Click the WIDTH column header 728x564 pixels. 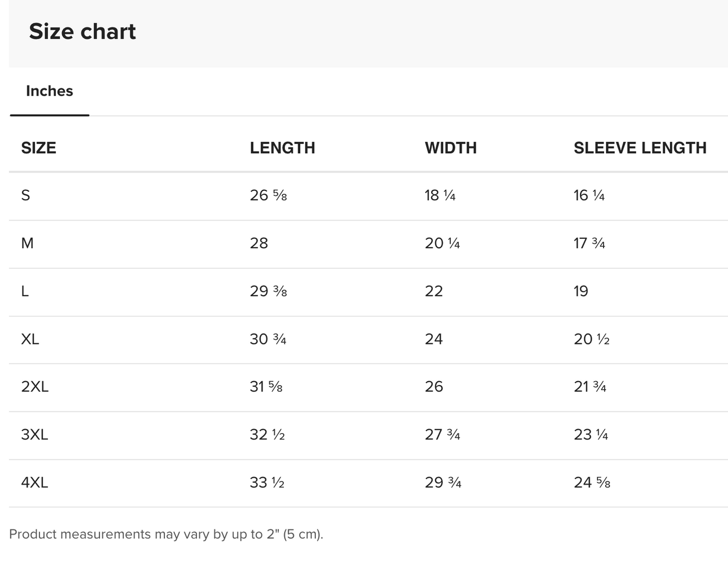[450, 148]
